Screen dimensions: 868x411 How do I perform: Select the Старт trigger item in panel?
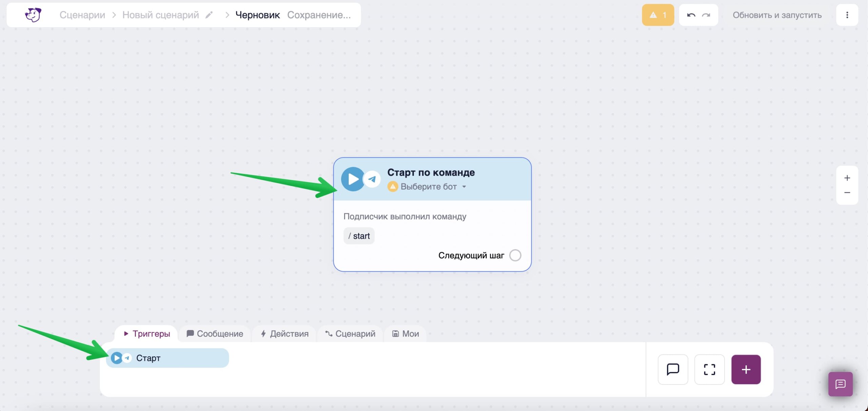(167, 358)
